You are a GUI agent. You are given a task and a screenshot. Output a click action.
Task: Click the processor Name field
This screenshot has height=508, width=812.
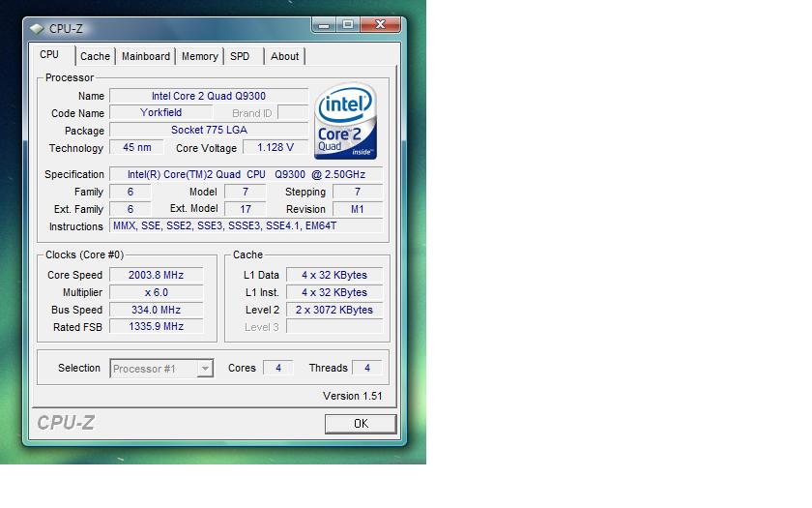click(208, 96)
